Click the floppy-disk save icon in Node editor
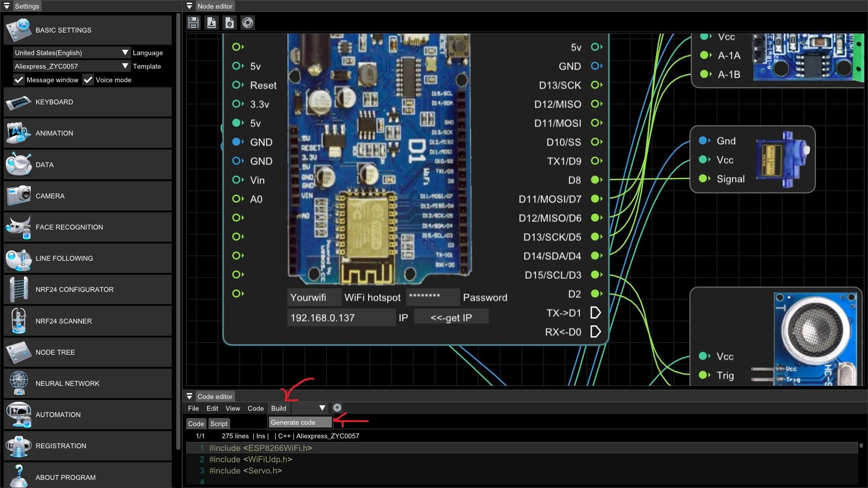Image resolution: width=868 pixels, height=488 pixels. point(193,23)
